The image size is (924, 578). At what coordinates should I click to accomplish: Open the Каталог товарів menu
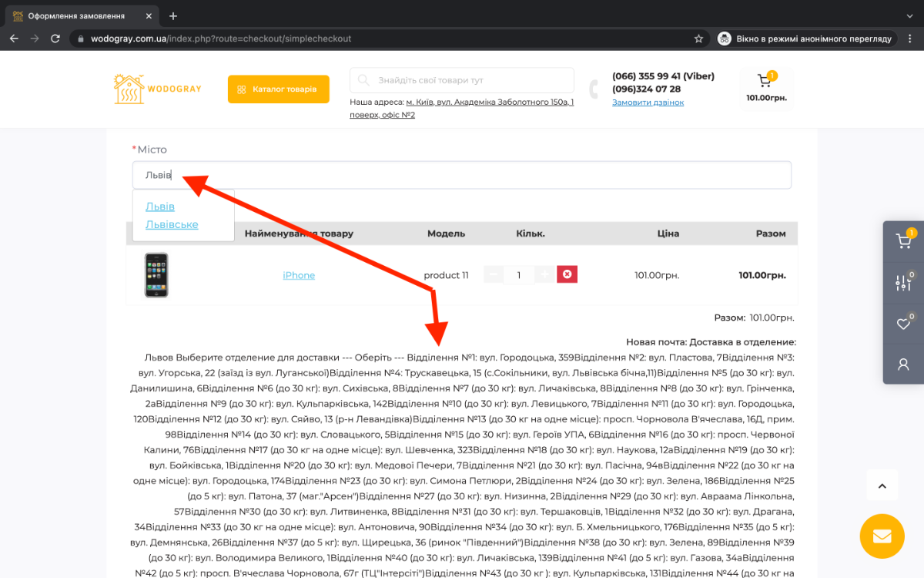(278, 89)
